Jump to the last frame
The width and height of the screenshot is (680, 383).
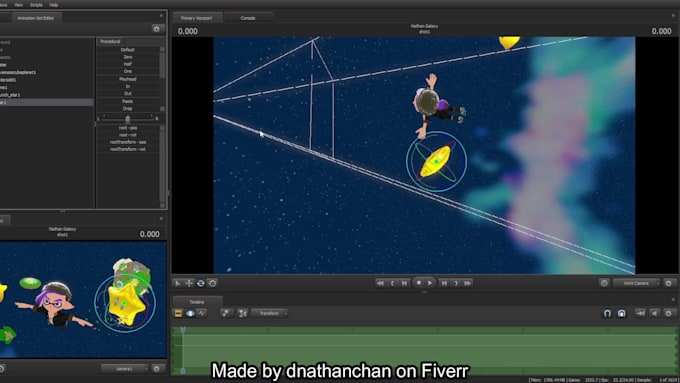coord(468,283)
